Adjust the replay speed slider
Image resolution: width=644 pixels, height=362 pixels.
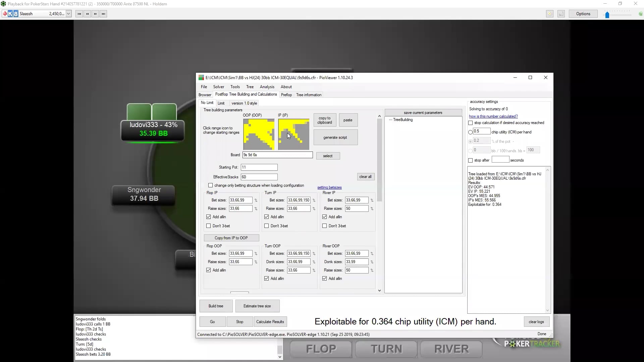[x=607, y=15]
